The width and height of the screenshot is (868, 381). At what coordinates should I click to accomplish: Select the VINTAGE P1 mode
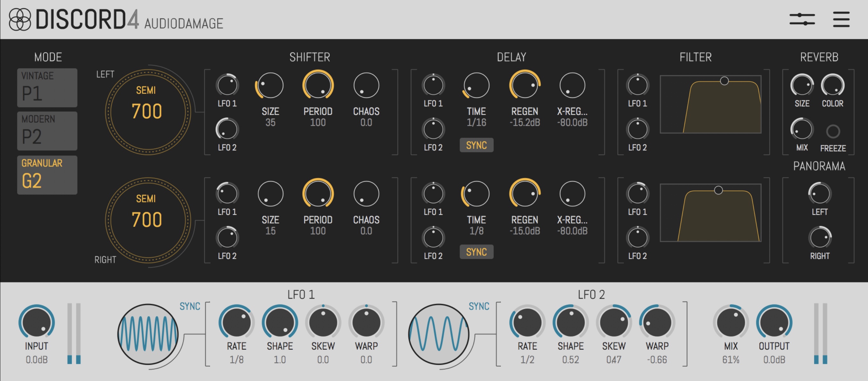[47, 88]
